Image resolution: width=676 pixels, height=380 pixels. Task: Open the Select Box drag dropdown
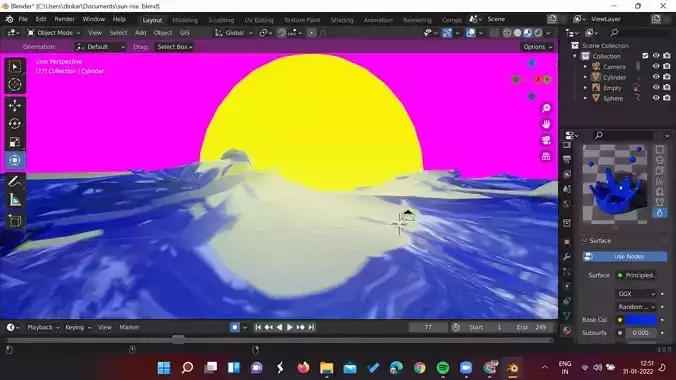175,47
